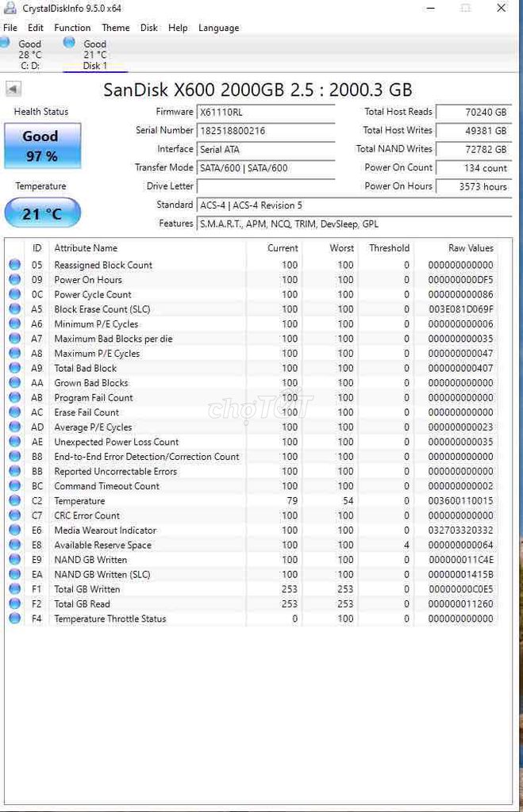Click the Total Host Writes value 49381 GB
The image size is (523, 812).
474,131
